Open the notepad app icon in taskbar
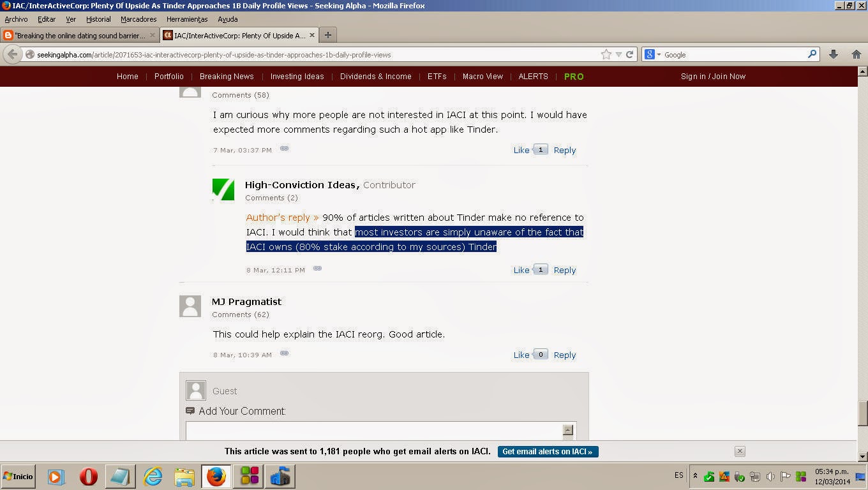This screenshot has height=490, width=868. (x=120, y=477)
